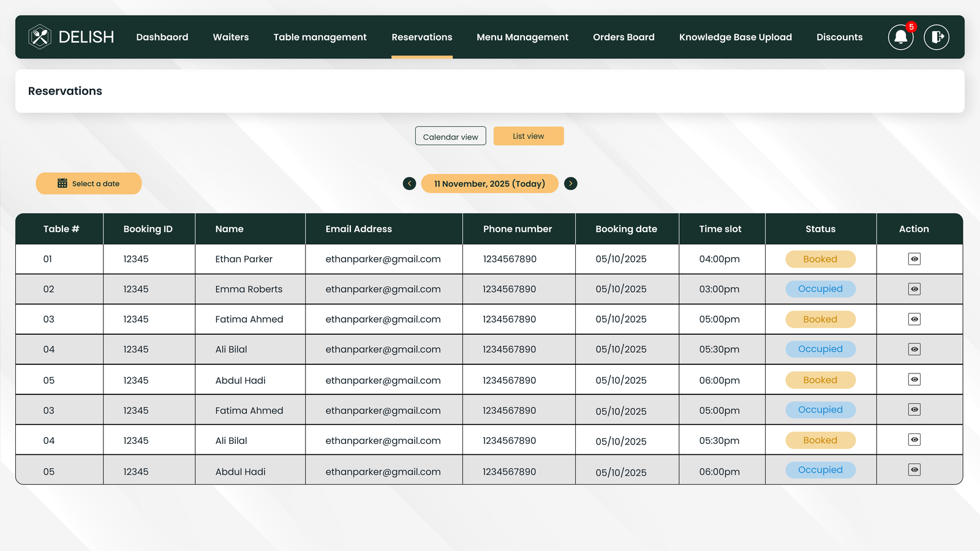Select the Reservations nav tab
Viewport: 980px width, 551px height.
click(422, 37)
